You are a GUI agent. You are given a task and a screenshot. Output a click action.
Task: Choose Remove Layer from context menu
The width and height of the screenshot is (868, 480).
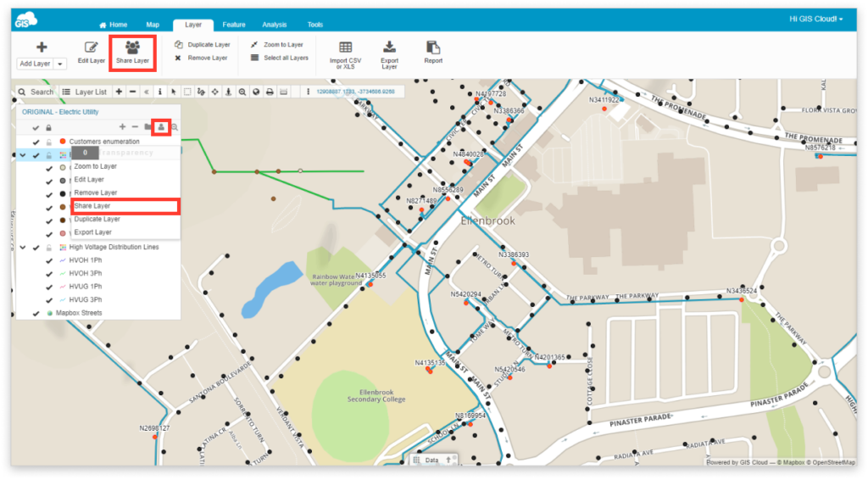coord(95,193)
